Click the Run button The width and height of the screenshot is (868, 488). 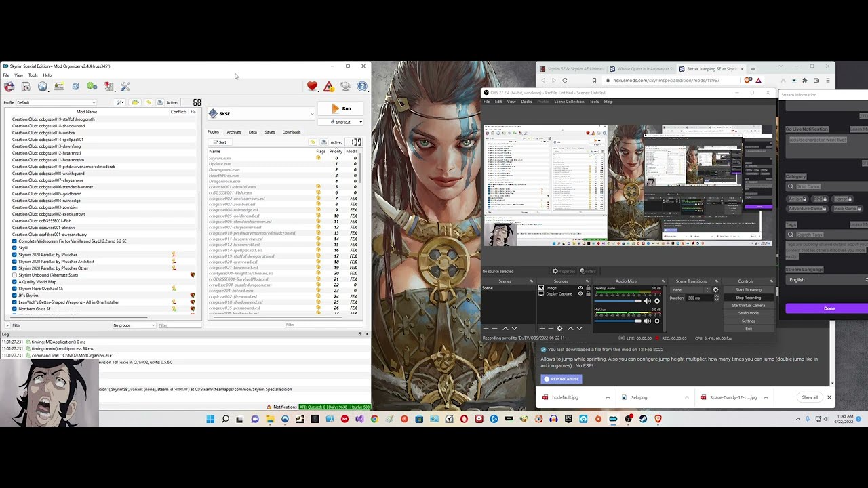341,108
